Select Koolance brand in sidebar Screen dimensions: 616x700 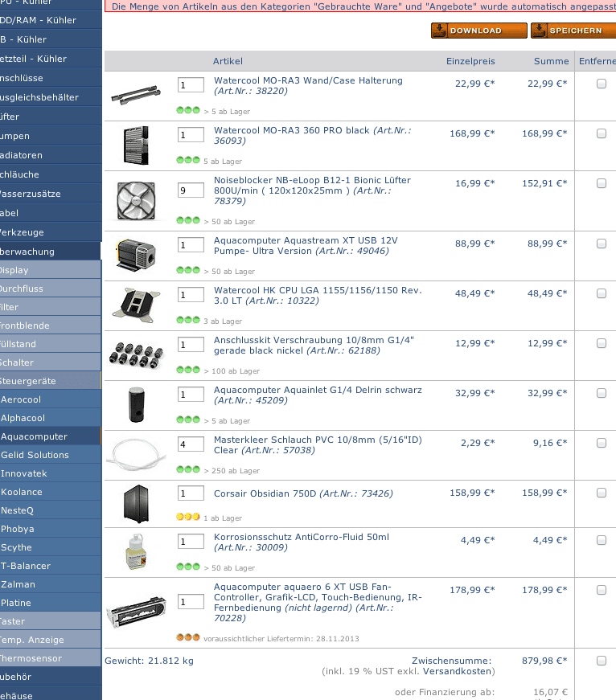[51, 492]
